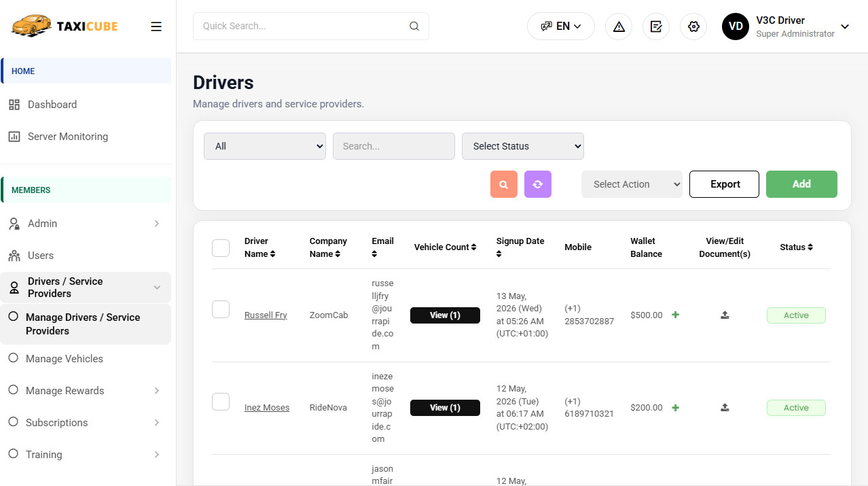Screen dimensions: 868x486
Task: View vehicles for Russell Fry
Action: coord(445,315)
